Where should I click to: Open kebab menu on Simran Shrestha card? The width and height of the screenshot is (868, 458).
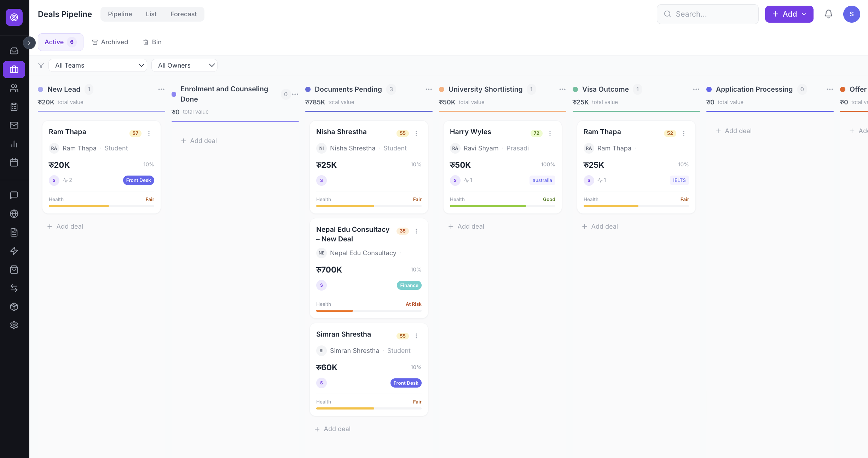(416, 336)
